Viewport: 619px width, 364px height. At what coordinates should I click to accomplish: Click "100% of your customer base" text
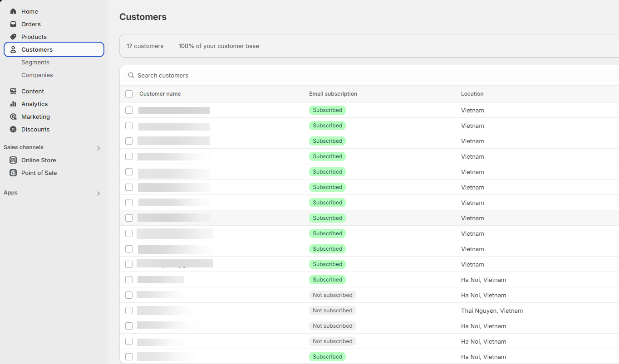pos(219,46)
